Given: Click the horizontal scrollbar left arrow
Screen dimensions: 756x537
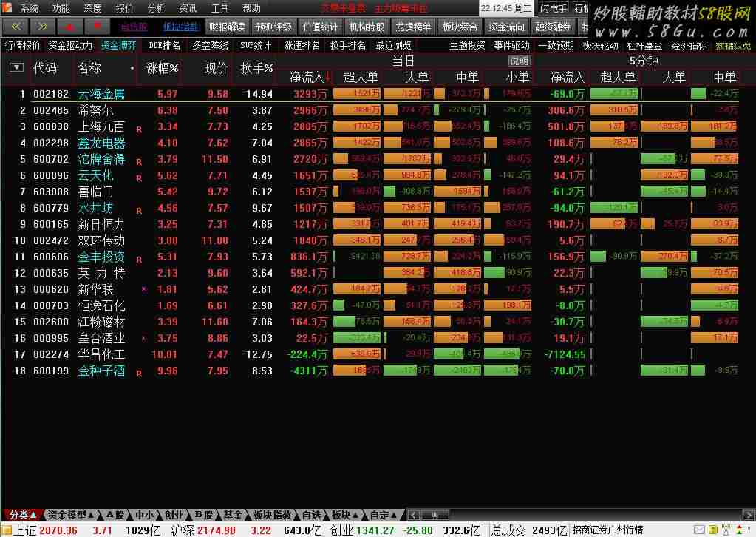Looking at the screenshot, I should click(413, 515).
